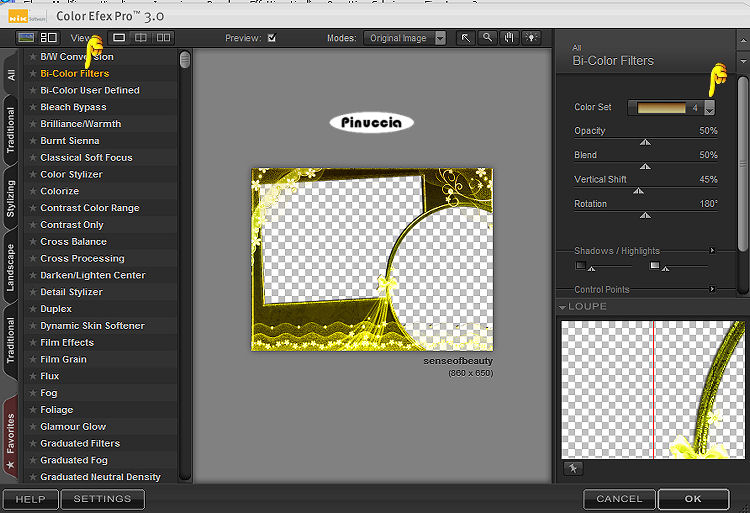Screen dimensions: 750x513
Task: Switch to side-by-side preview view
Action: click(163, 38)
